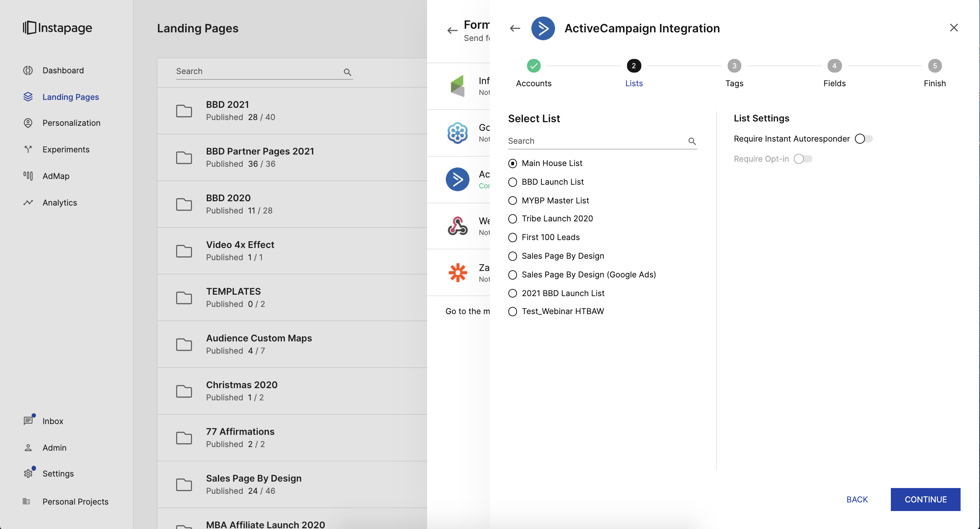The height and width of the screenshot is (529, 980).
Task: Click the Settings label in sidebar
Action: 58,473
